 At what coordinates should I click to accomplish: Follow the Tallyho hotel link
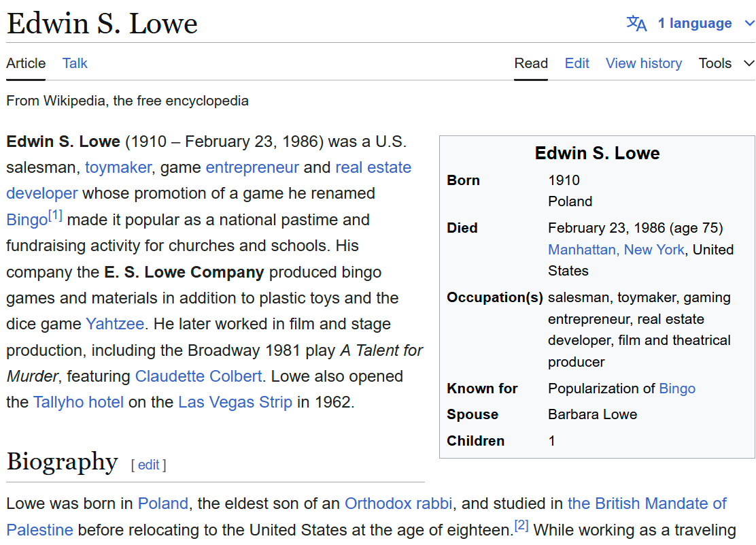coord(78,402)
